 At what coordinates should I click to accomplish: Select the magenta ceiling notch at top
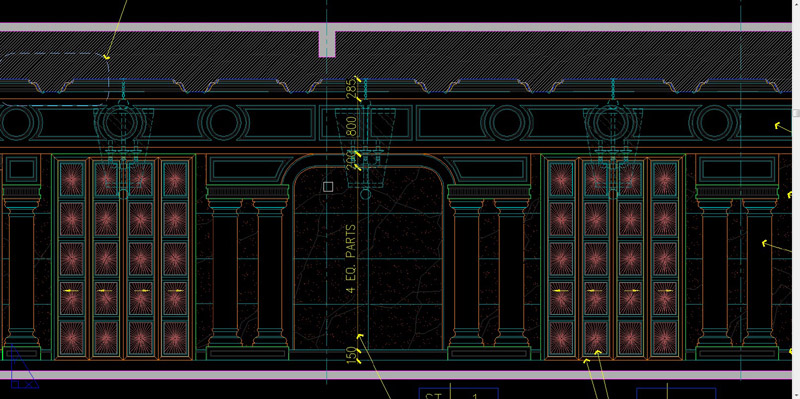point(327,44)
